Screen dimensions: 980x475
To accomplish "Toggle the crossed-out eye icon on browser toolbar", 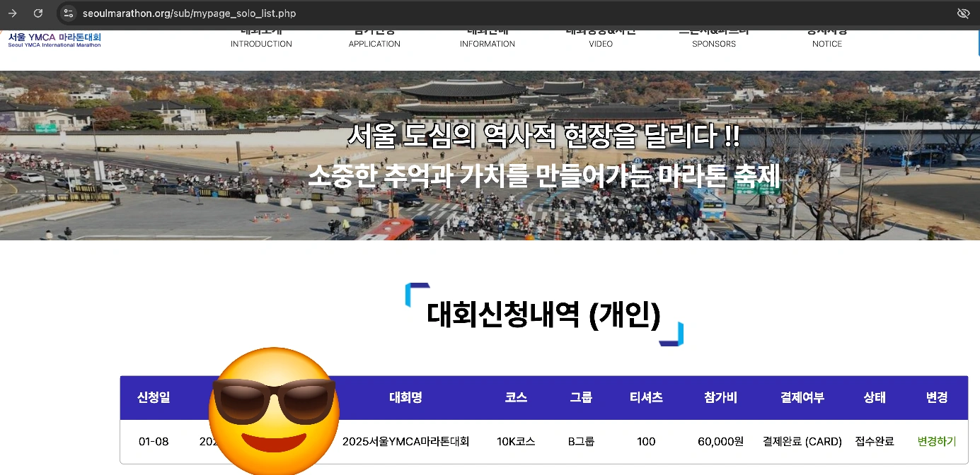I will (x=963, y=13).
